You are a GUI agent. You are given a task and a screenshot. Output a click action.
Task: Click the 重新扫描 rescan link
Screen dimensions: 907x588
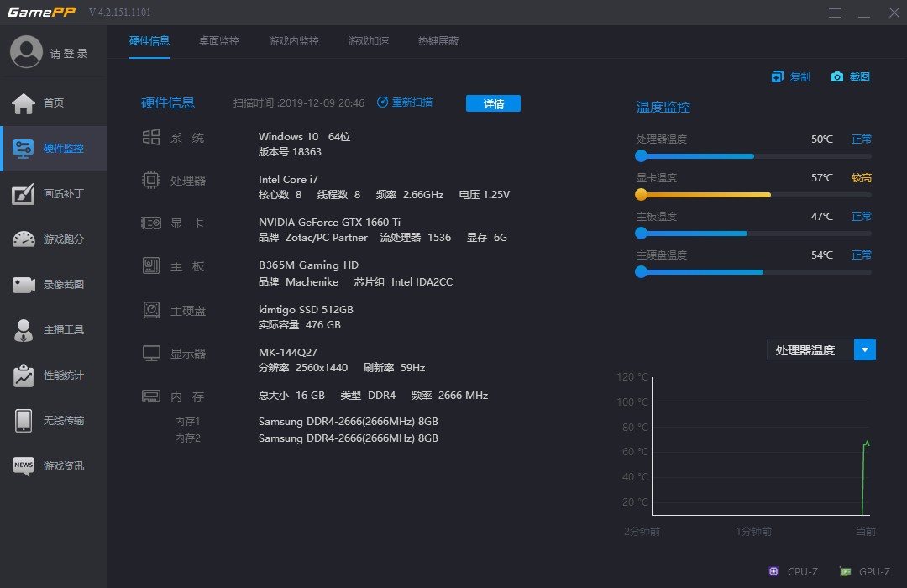pos(412,102)
